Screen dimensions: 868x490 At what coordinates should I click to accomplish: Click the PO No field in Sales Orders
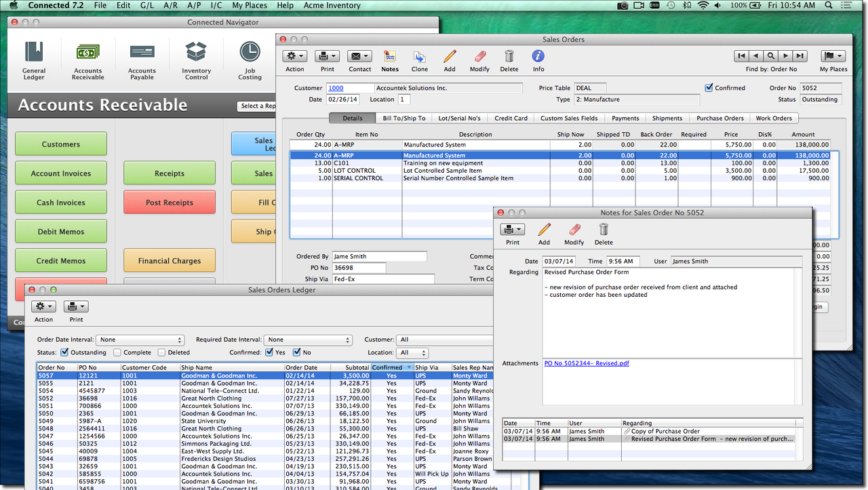pos(359,268)
